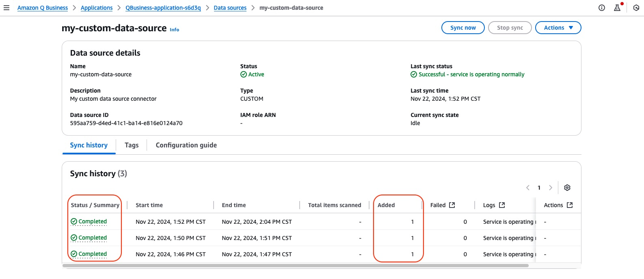Click the hexagon settings icon at top right
Image resolution: width=644 pixels, height=279 pixels.
636,8
